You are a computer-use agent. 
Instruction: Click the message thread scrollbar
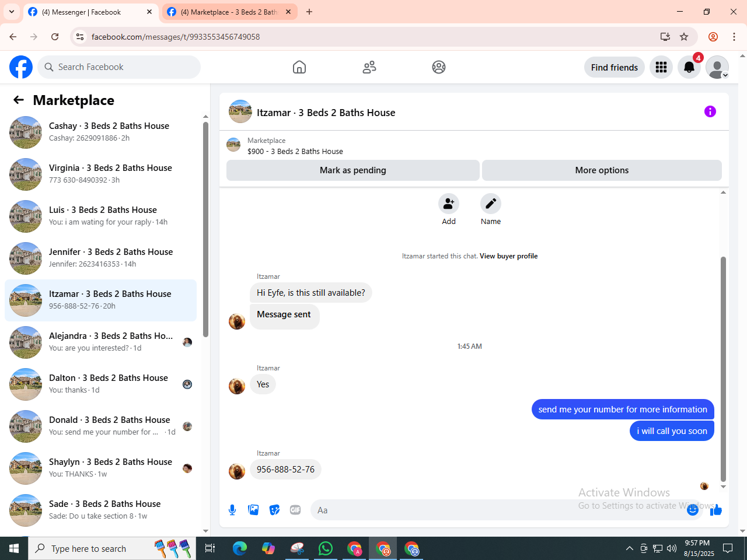pyautogui.click(x=723, y=369)
